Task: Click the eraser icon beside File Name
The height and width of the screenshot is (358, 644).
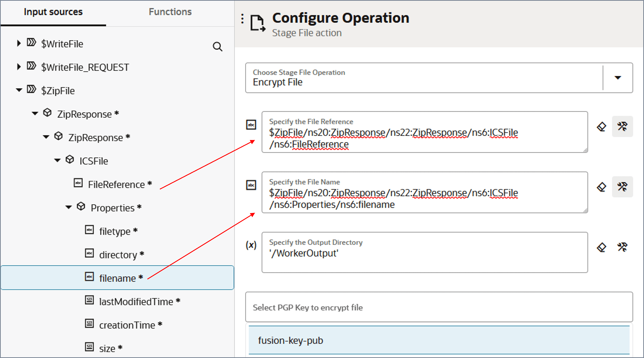Action: point(601,187)
